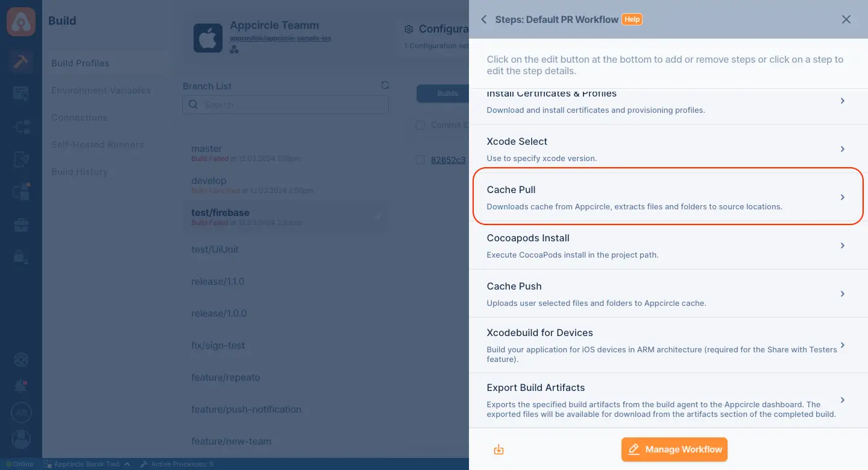Expand the Xcode Select step chevron

pyautogui.click(x=843, y=149)
